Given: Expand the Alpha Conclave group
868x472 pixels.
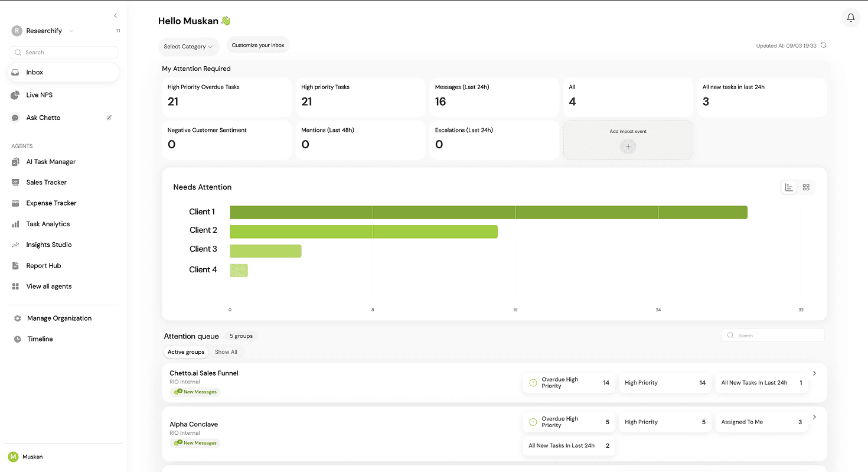Looking at the screenshot, I should tap(814, 416).
